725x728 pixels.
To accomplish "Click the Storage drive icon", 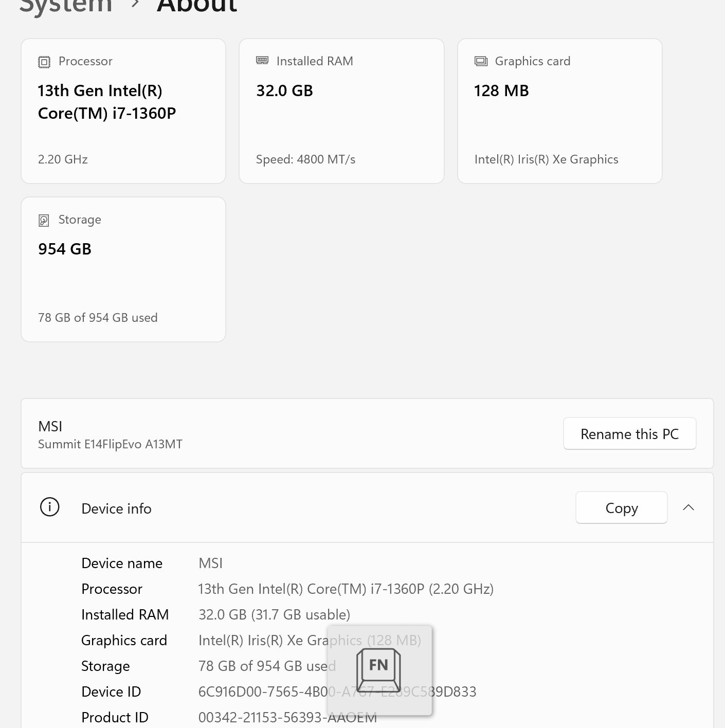I will tap(44, 221).
